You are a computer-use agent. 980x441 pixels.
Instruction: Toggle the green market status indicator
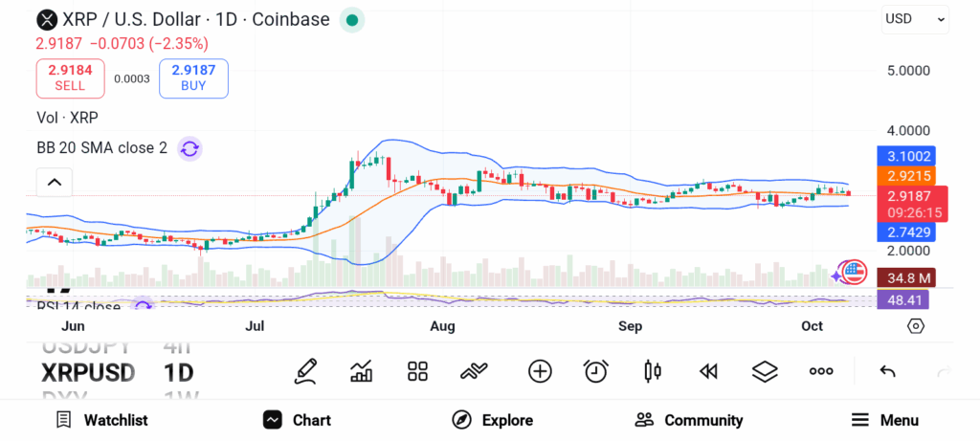tap(352, 19)
